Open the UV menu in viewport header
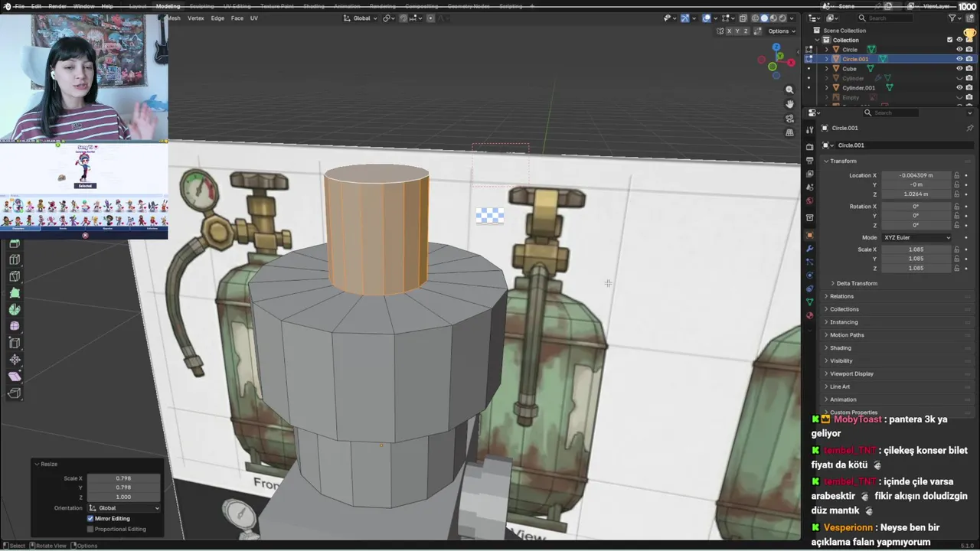Image resolution: width=980 pixels, height=551 pixels. 253,18
